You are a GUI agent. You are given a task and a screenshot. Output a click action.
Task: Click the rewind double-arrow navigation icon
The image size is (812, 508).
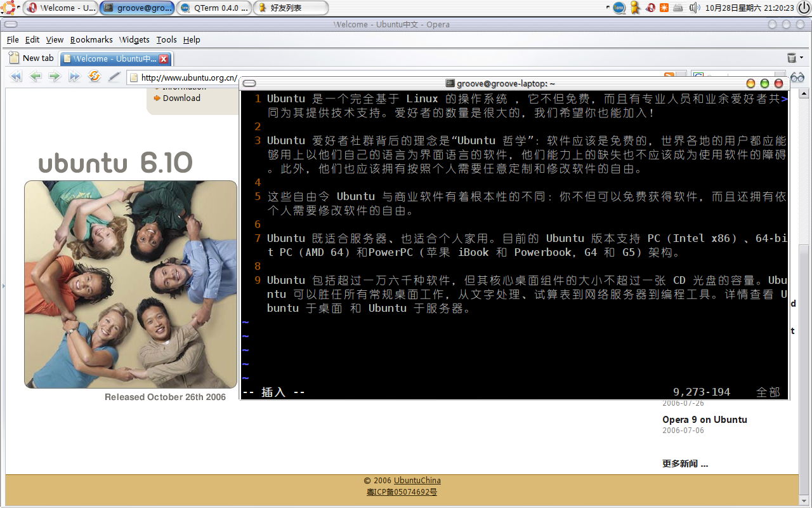[x=16, y=77]
